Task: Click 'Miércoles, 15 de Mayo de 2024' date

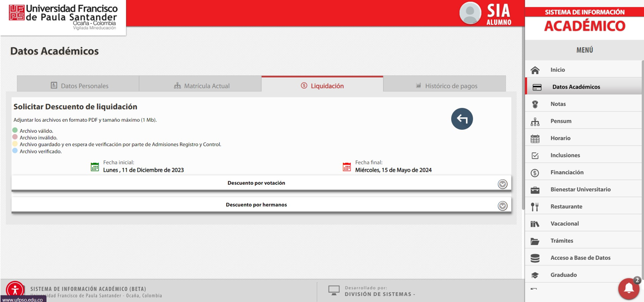Action: pyautogui.click(x=393, y=170)
